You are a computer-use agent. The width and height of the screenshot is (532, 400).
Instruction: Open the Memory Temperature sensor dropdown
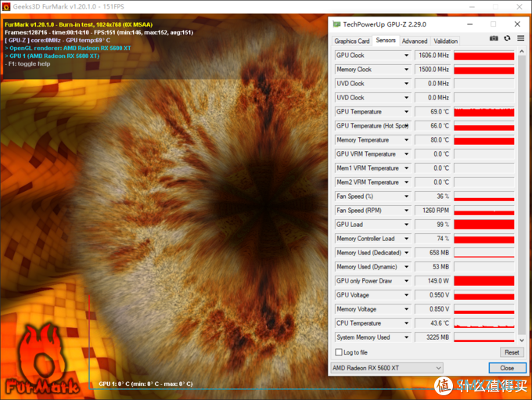[x=407, y=140]
